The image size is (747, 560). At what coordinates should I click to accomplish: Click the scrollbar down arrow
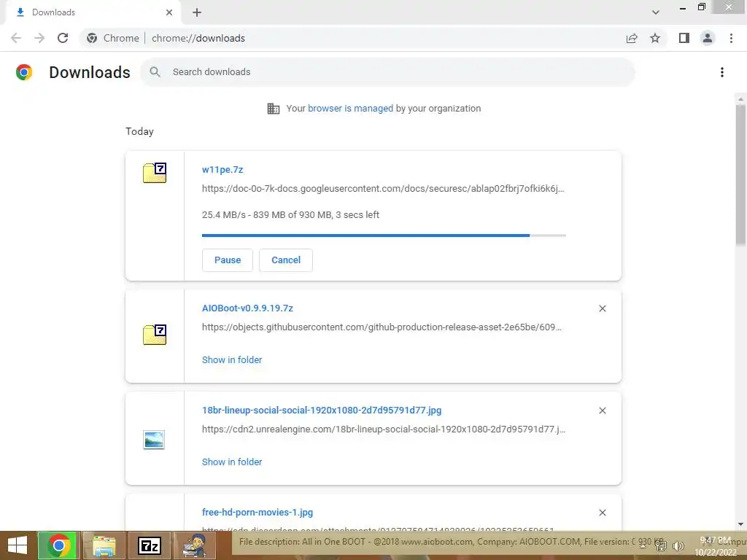point(740,524)
